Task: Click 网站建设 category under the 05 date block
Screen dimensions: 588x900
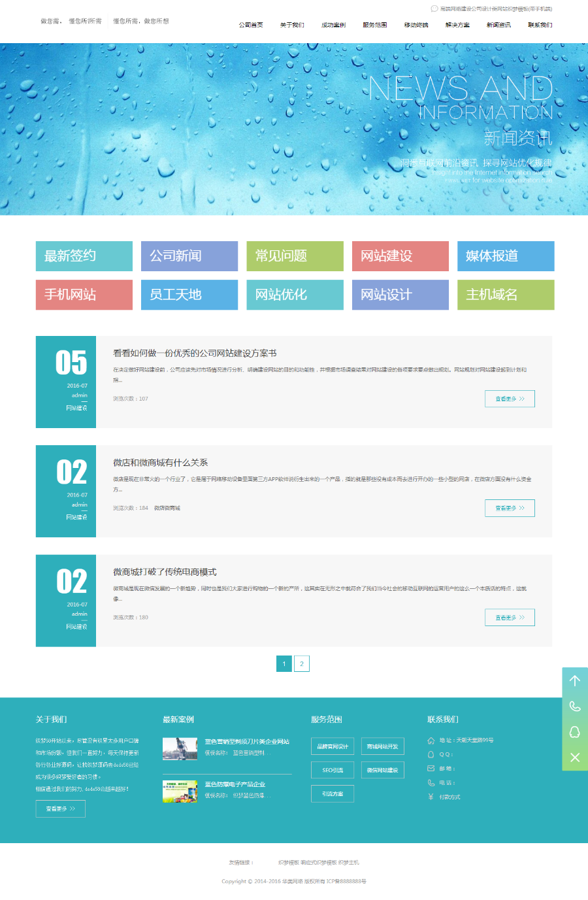Action: (x=76, y=408)
